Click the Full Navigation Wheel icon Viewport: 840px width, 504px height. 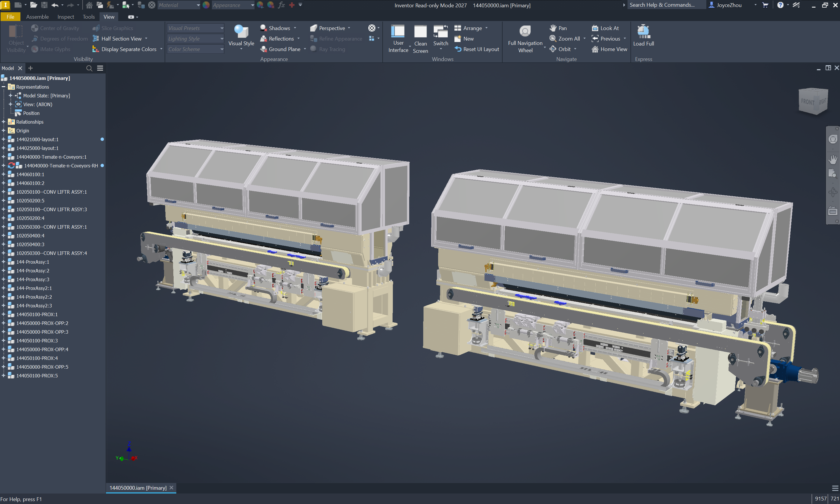525,32
